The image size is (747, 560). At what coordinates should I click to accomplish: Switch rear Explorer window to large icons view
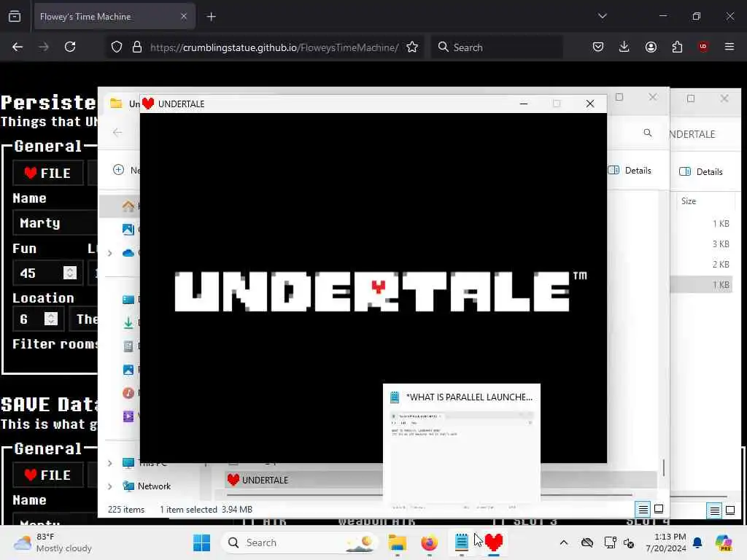[730, 510]
